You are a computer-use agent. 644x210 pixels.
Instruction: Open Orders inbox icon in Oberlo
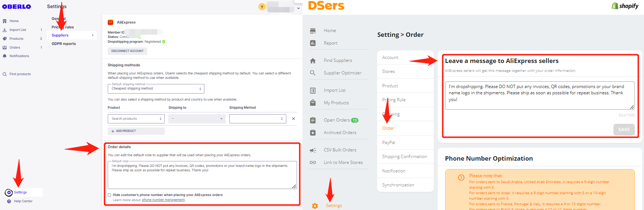[x=5, y=48]
